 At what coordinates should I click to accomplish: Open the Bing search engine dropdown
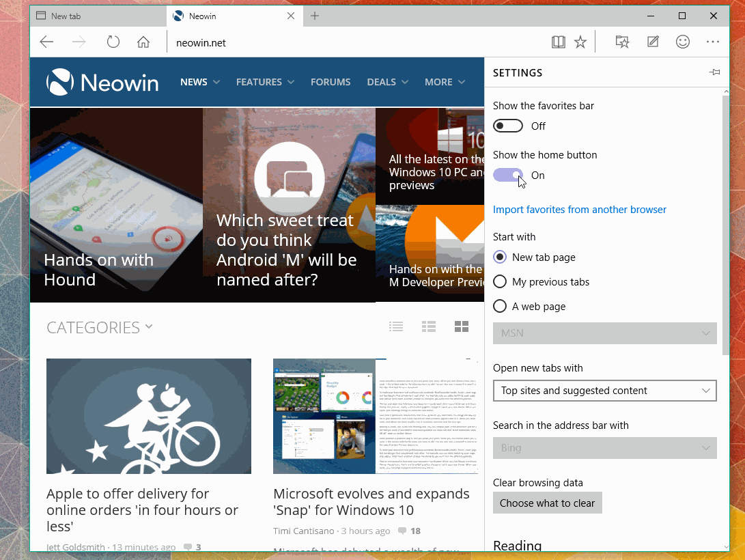tap(604, 448)
